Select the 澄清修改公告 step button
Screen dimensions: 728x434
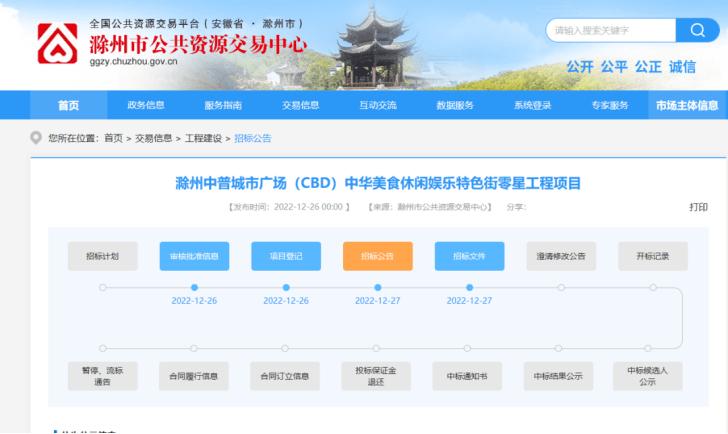561,256
